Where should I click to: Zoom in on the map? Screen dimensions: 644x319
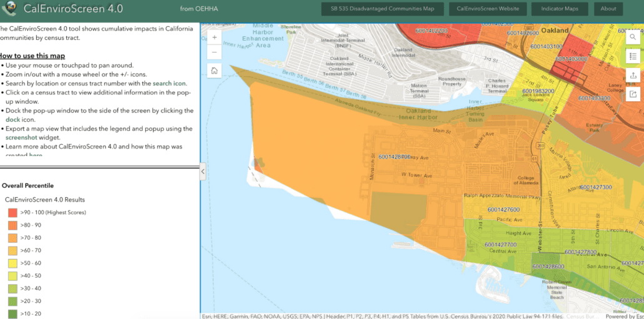coord(214,37)
